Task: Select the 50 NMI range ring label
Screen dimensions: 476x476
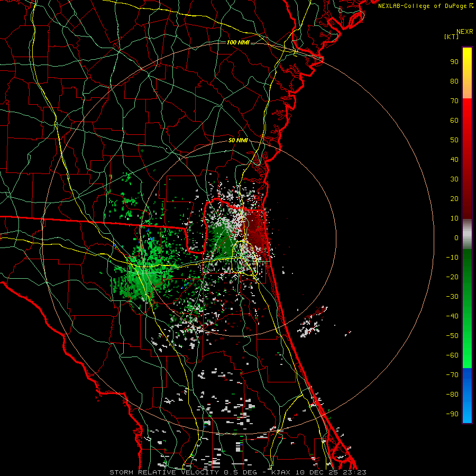Action: (238, 140)
